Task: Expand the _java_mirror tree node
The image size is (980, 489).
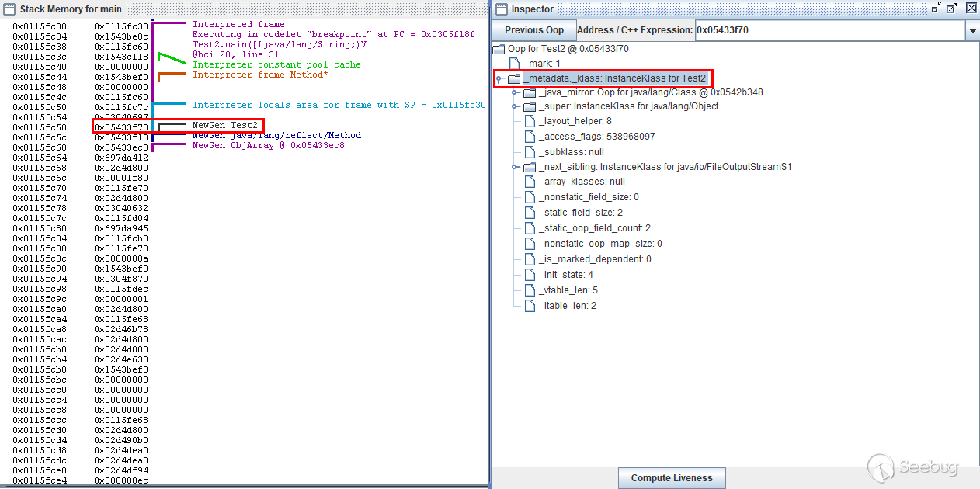Action: 515,92
